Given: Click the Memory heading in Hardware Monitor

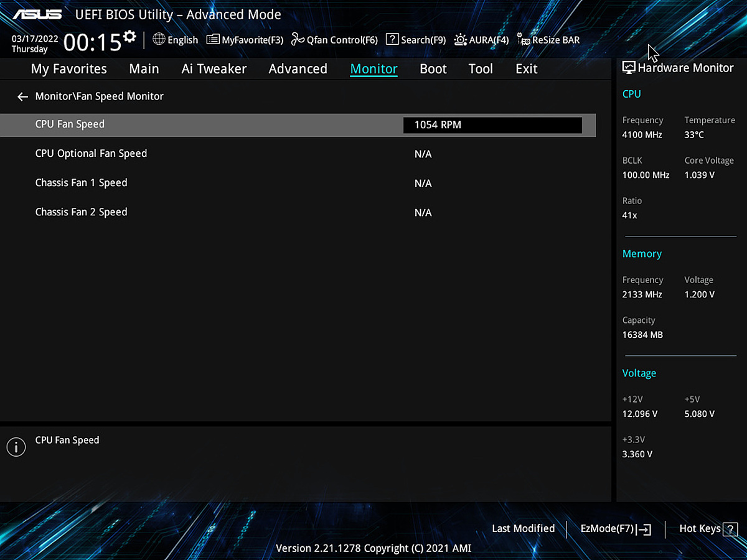Looking at the screenshot, I should 642,254.
